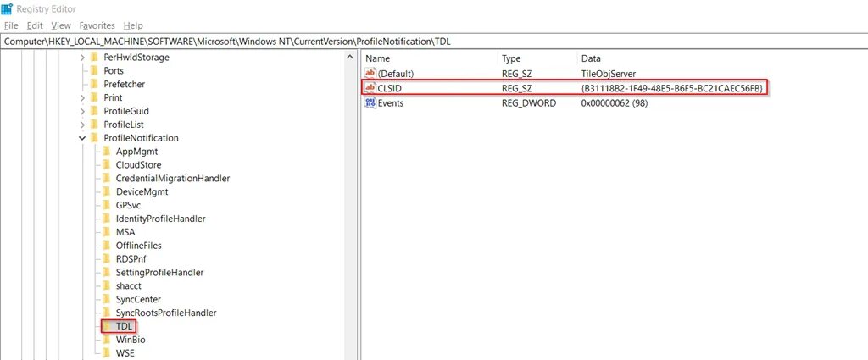
Task: Click the OfflineFiles folder icon
Action: pyautogui.click(x=107, y=246)
